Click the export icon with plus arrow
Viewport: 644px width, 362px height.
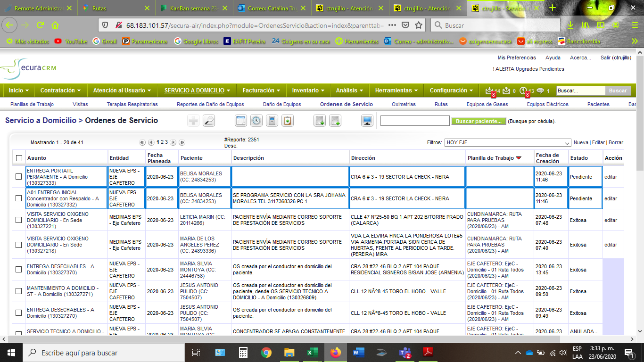(x=335, y=121)
